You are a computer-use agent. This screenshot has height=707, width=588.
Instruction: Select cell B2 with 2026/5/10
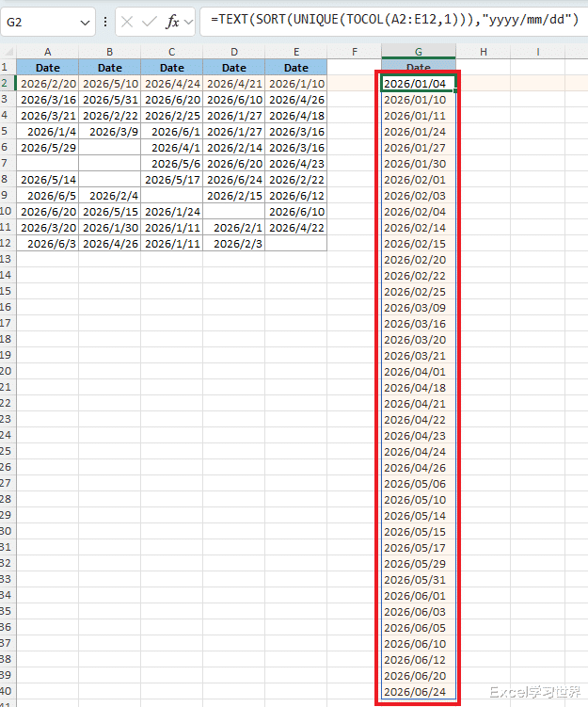pyautogui.click(x=109, y=84)
